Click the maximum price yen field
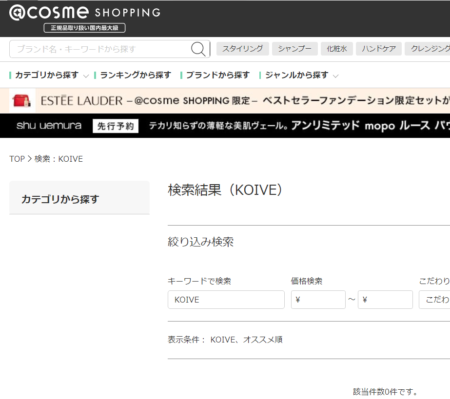 tap(385, 300)
